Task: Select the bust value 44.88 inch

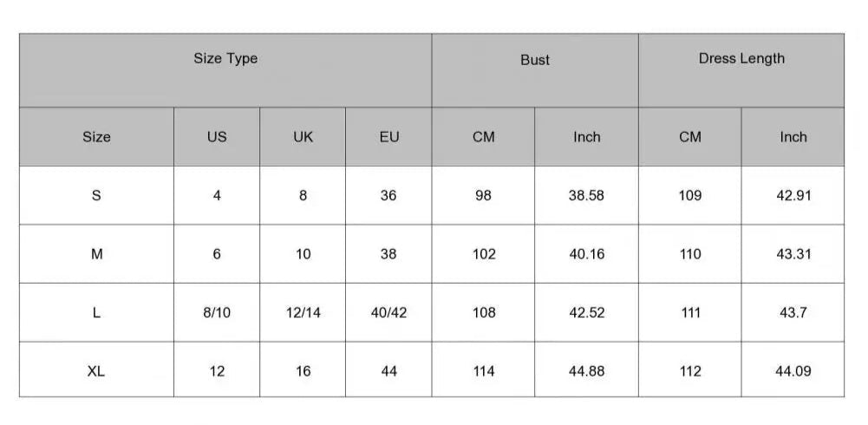Action: pyautogui.click(x=586, y=371)
